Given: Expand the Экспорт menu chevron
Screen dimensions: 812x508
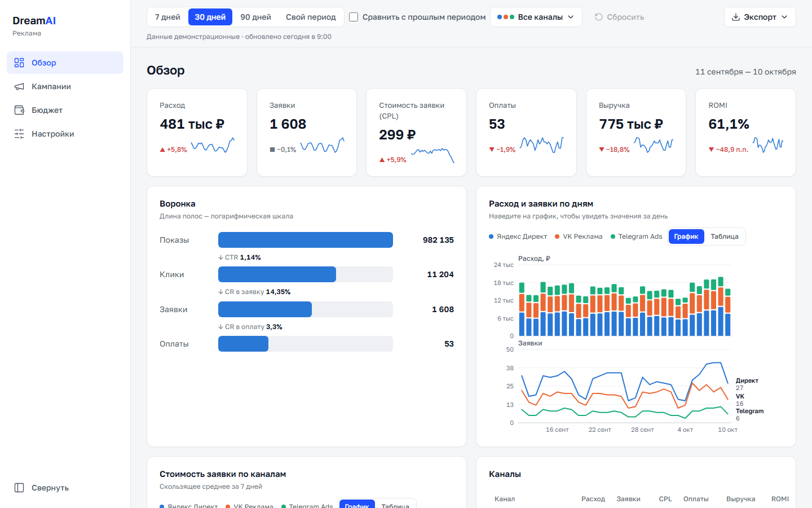Looking at the screenshot, I should point(784,17).
